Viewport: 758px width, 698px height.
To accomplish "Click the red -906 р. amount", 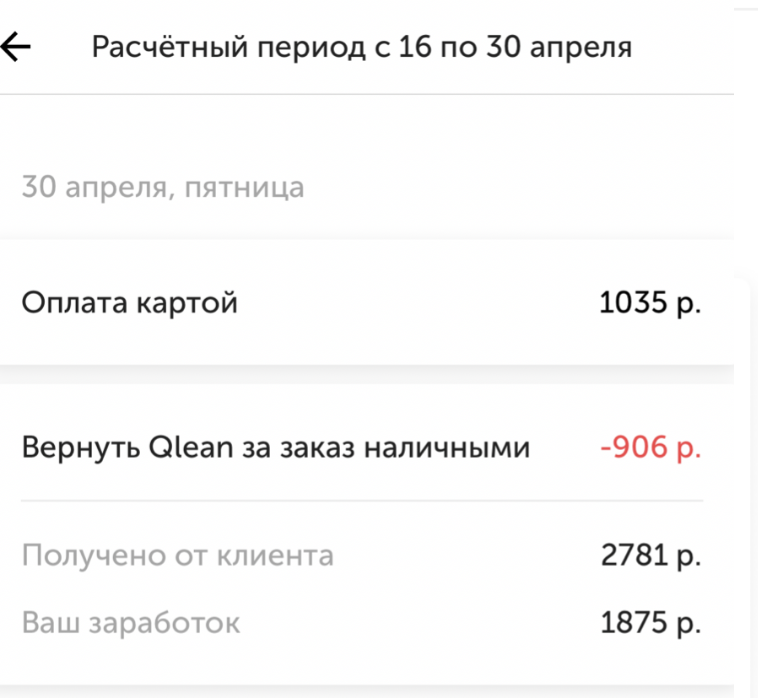I will point(651,448).
